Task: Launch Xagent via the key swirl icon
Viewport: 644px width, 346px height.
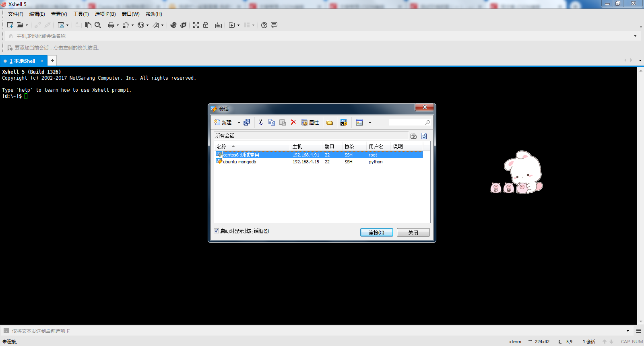Action: click(x=183, y=25)
